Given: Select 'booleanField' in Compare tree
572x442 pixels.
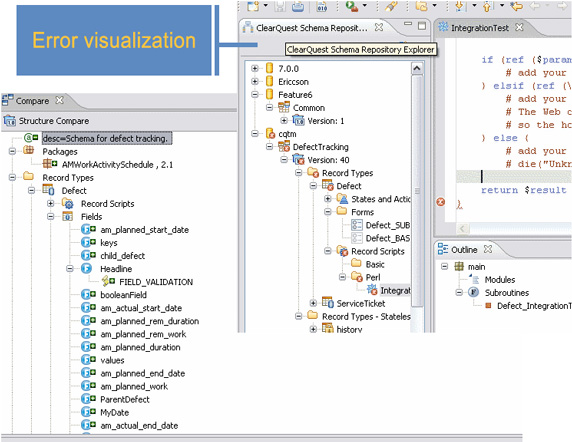Looking at the screenshot, I should [123, 295].
